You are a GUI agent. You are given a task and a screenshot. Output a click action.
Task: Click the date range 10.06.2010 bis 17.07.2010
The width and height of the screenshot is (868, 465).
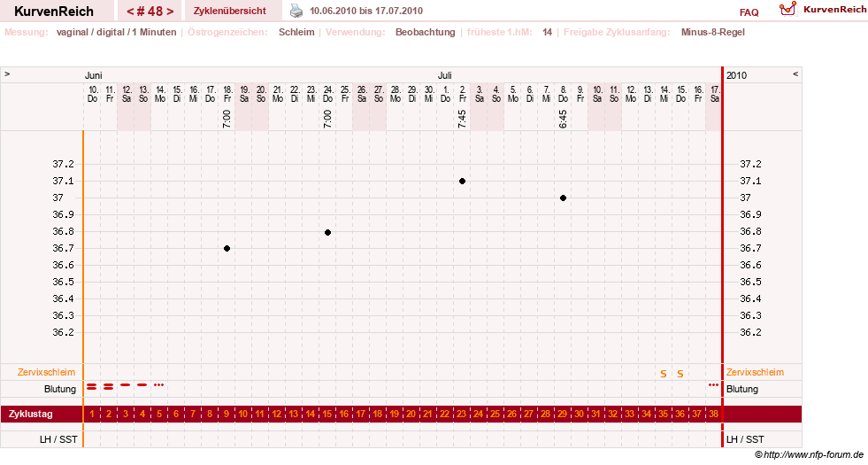(x=366, y=12)
